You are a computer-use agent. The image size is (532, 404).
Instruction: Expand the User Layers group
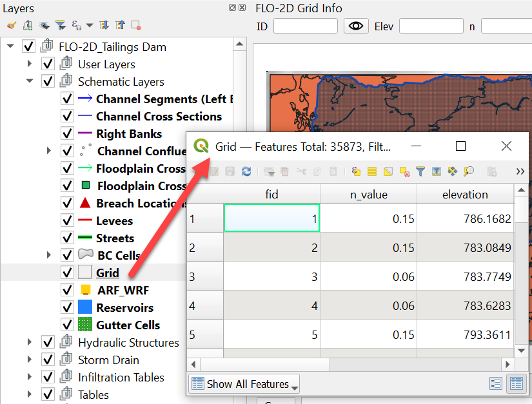click(x=29, y=64)
